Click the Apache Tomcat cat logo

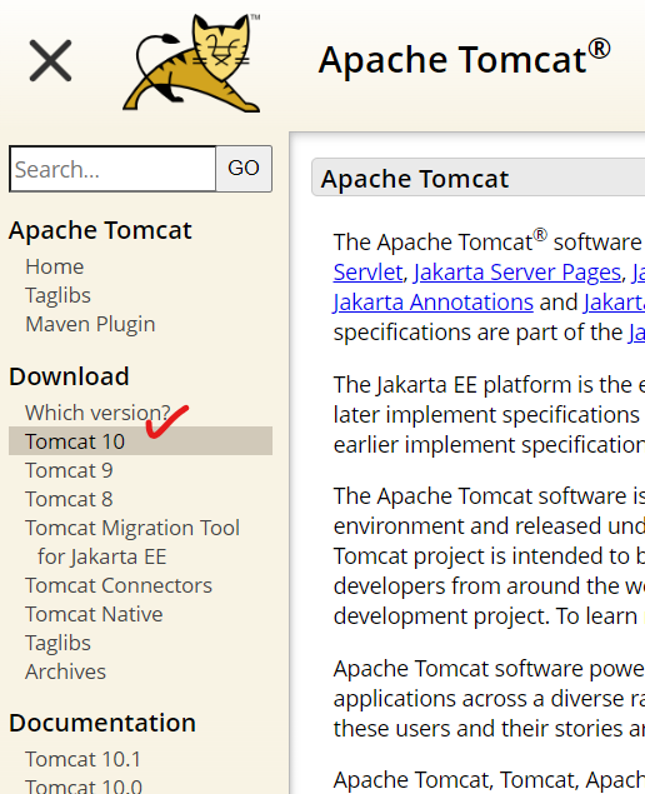tap(192, 62)
